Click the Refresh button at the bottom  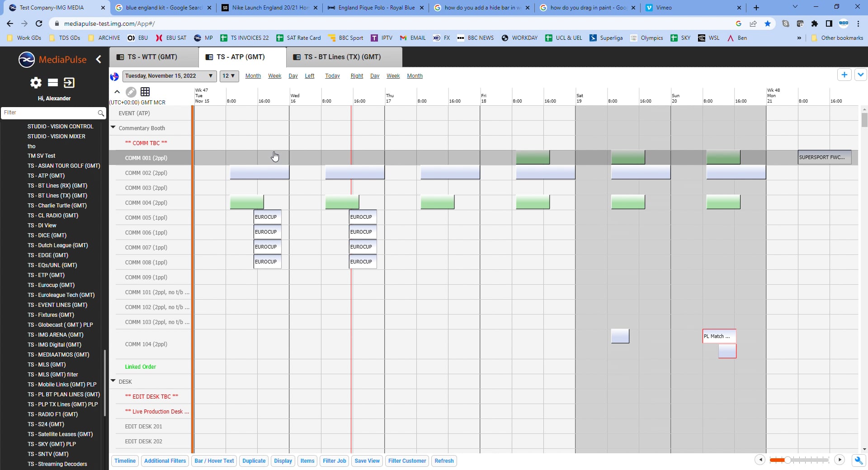[443, 461]
